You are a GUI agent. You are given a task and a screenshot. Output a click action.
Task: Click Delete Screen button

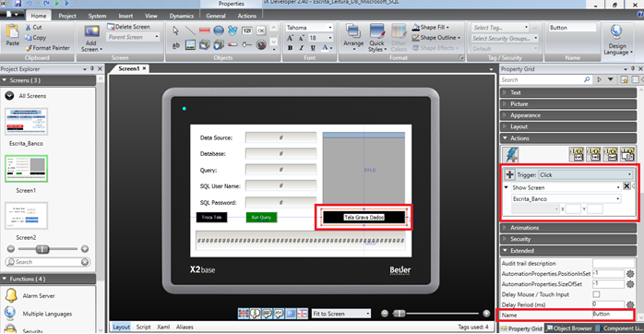tap(128, 26)
